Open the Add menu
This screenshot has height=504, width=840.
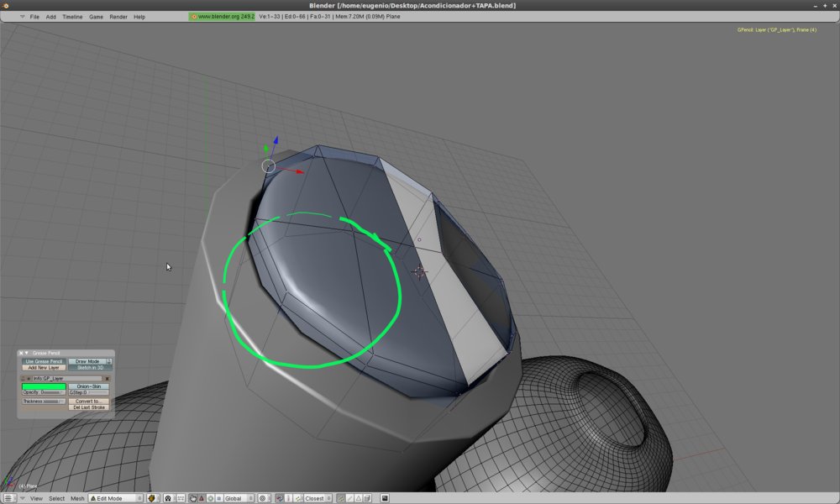(x=51, y=17)
